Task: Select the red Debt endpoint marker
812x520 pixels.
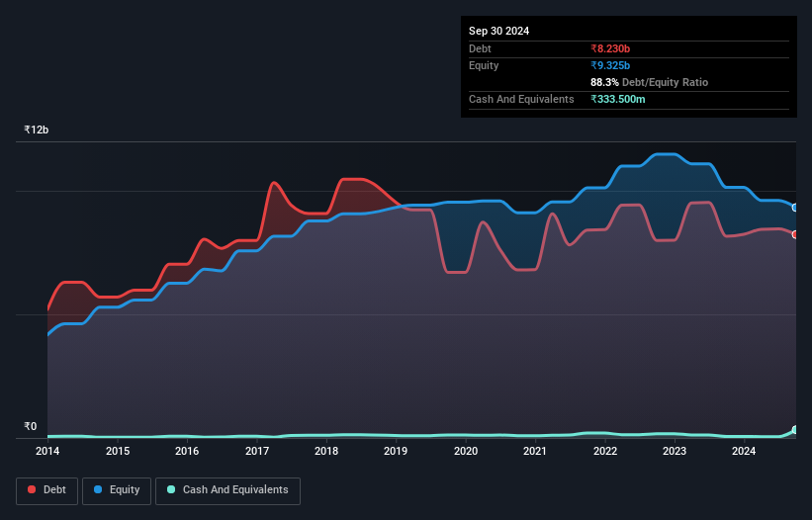Action: (795, 234)
